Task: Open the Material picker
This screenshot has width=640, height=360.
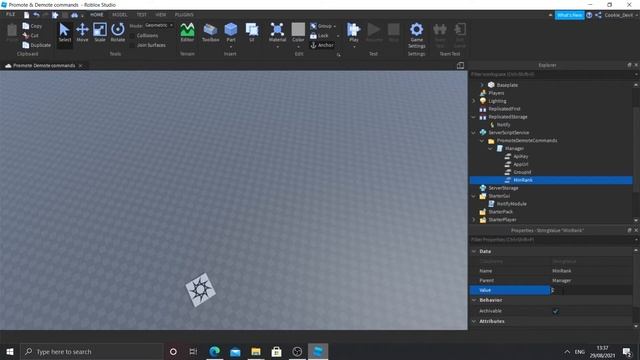Action: coord(277,32)
